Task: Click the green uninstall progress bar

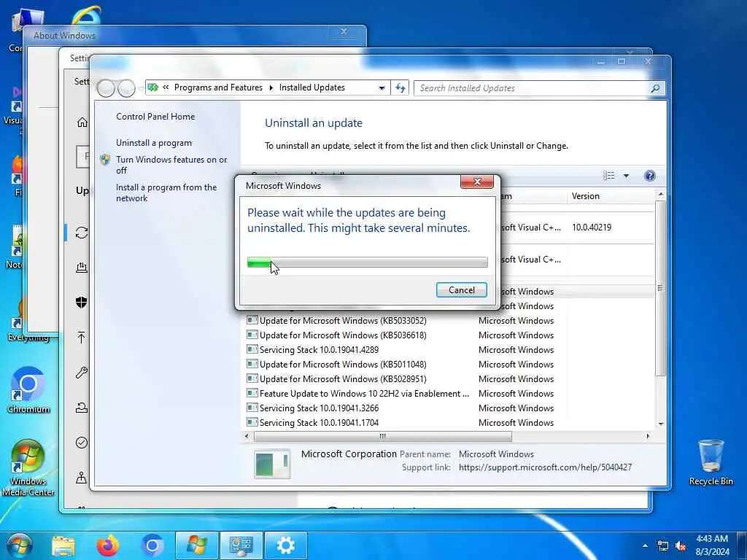Action: tap(368, 262)
